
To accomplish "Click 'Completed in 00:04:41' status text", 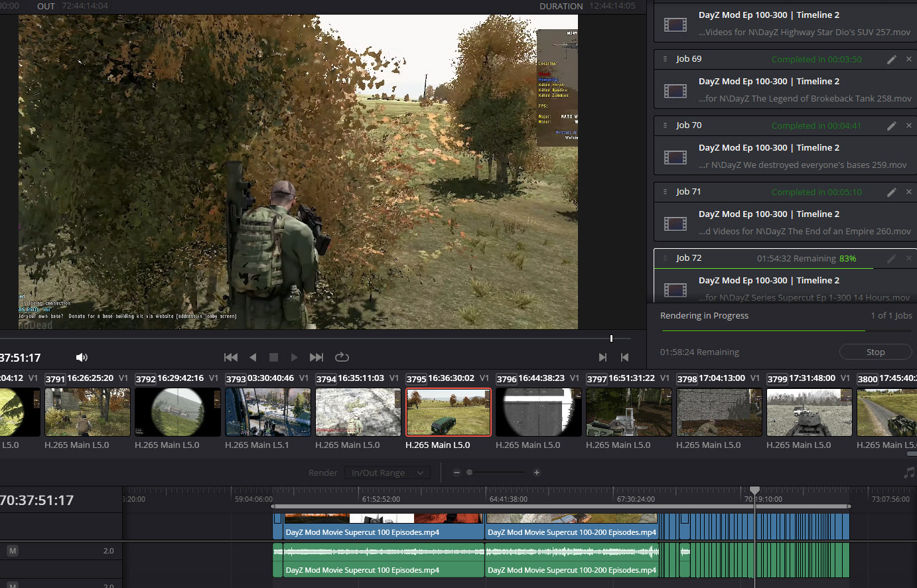I will (x=816, y=125).
